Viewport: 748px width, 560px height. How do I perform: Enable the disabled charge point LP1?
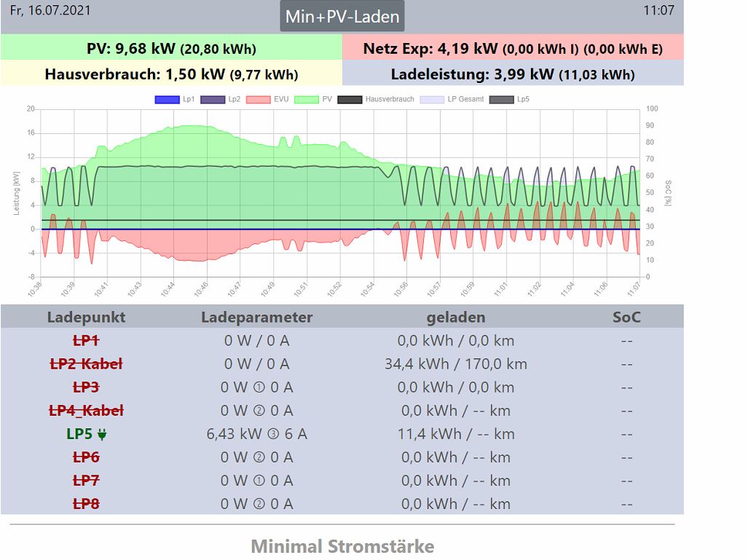tap(86, 341)
